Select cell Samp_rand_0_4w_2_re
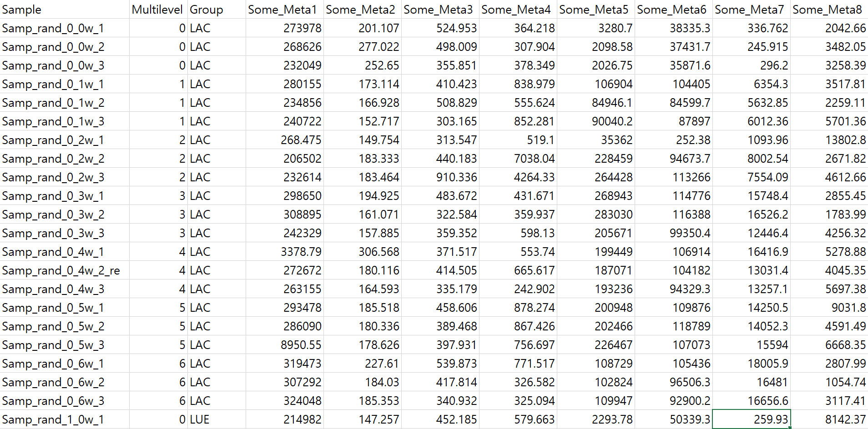The width and height of the screenshot is (868, 429). click(65, 270)
